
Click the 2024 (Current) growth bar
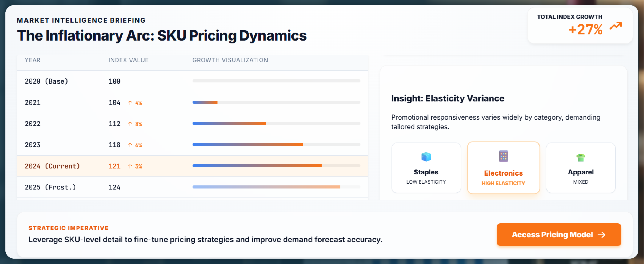(x=276, y=166)
